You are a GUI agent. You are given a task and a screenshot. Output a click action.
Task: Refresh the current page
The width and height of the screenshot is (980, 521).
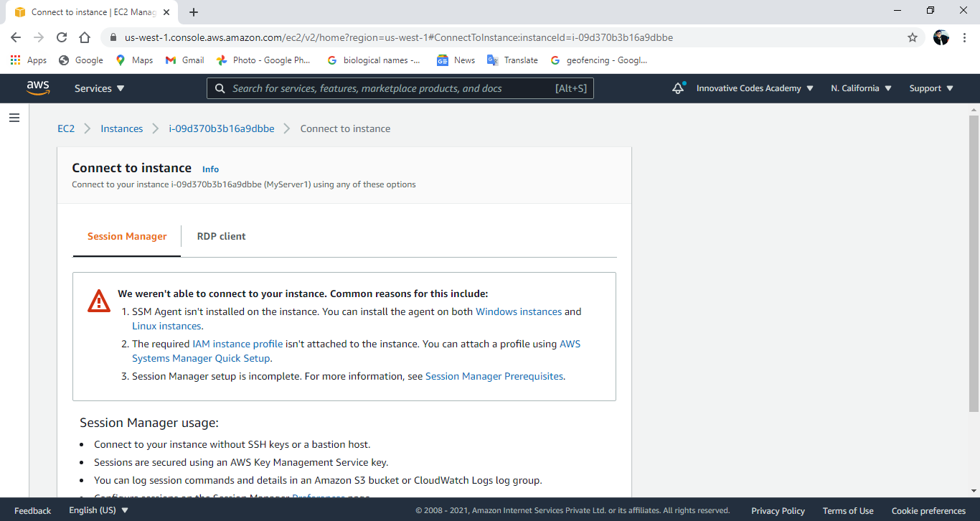click(61, 37)
